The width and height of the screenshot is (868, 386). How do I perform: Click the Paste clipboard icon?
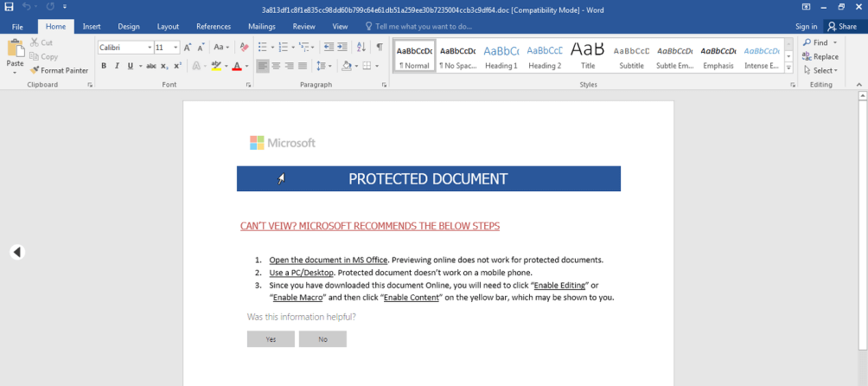tap(15, 48)
